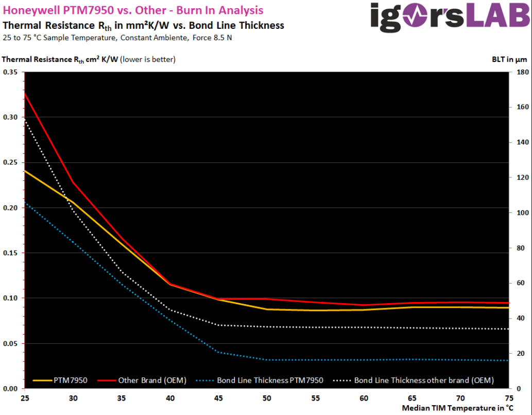
Task: Select Bond Line Thickness other brand (OEM) legend
Action: click(x=413, y=380)
